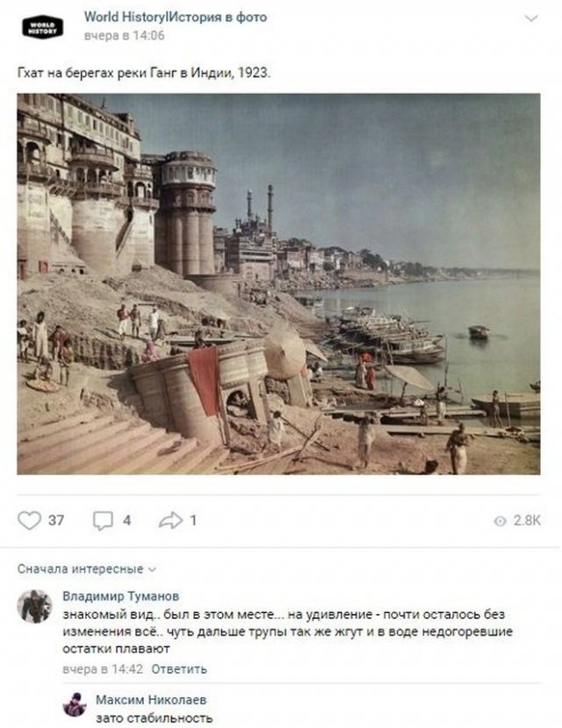Open the comment timestamp 'вчера в 14:42'
Screen dimensions: 562x728
tap(103, 669)
